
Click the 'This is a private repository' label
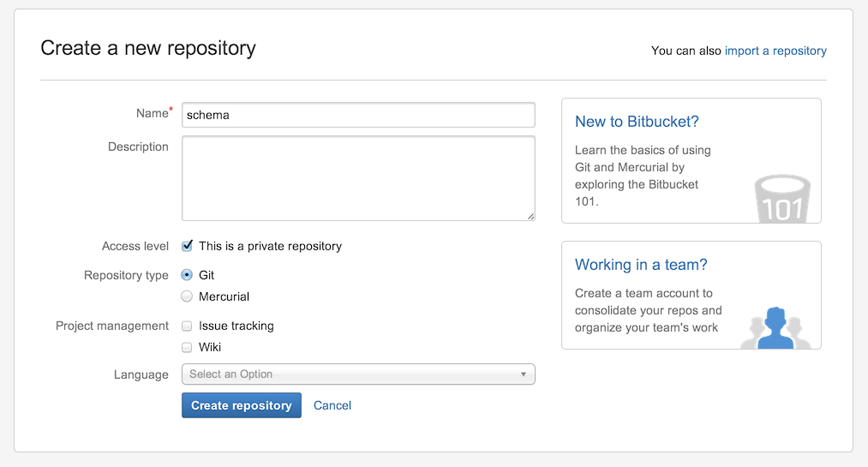tap(270, 246)
